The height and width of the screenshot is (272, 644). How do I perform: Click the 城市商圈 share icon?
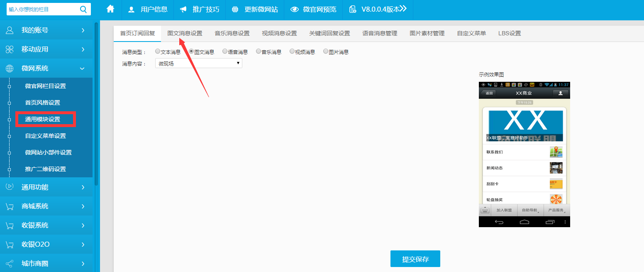click(x=10, y=264)
